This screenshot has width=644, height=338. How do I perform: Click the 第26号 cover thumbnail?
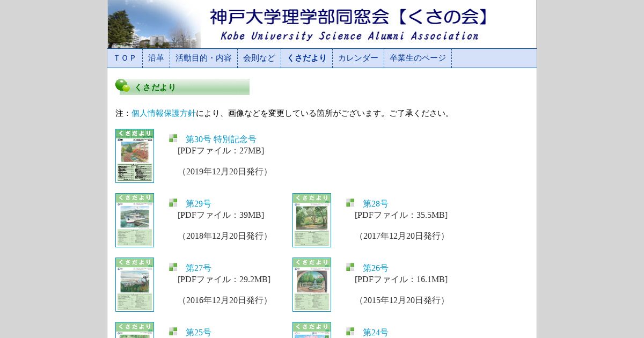pos(312,284)
